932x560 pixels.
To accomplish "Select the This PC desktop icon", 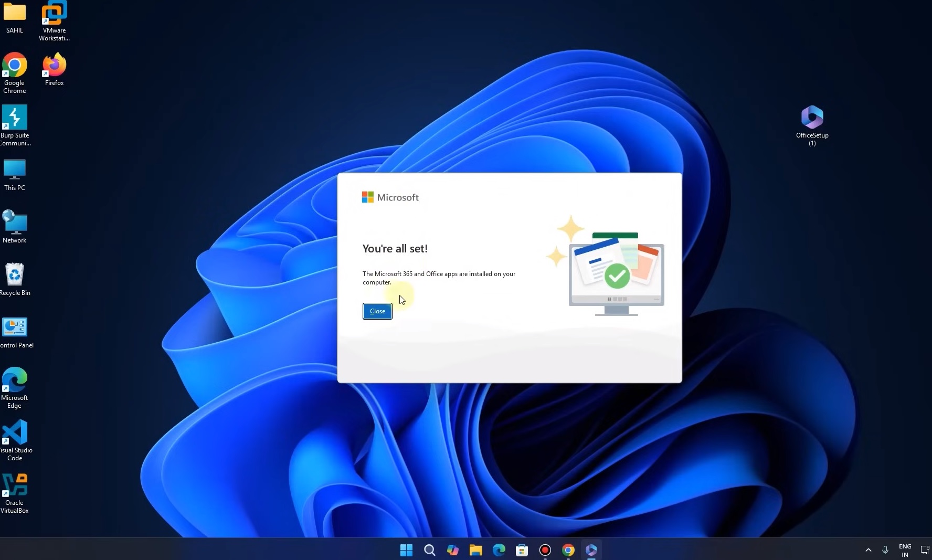I will [15, 175].
